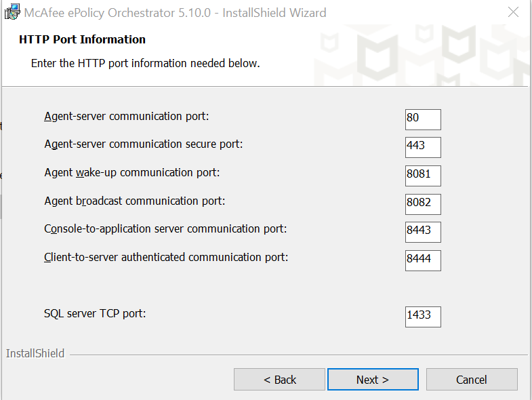
Task: Return to previous page with Back
Action: [280, 380]
